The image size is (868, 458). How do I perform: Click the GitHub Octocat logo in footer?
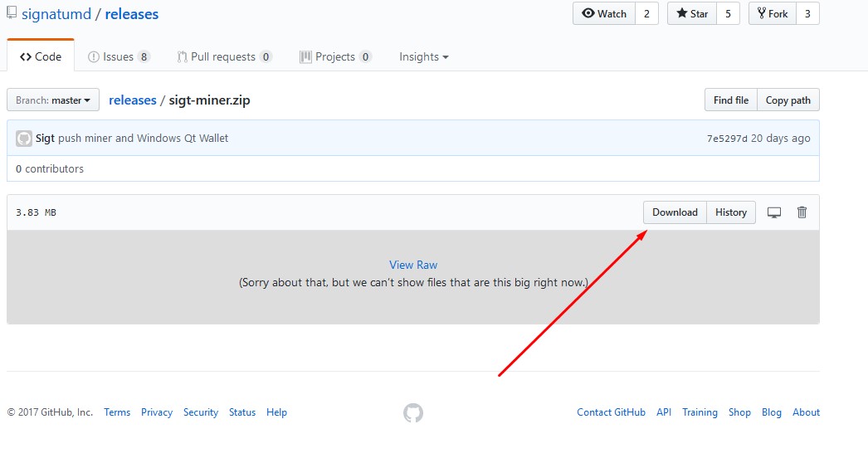(413, 412)
